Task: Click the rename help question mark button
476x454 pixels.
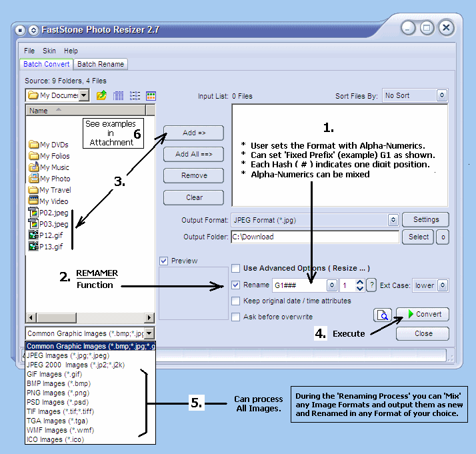Action: 371,285
